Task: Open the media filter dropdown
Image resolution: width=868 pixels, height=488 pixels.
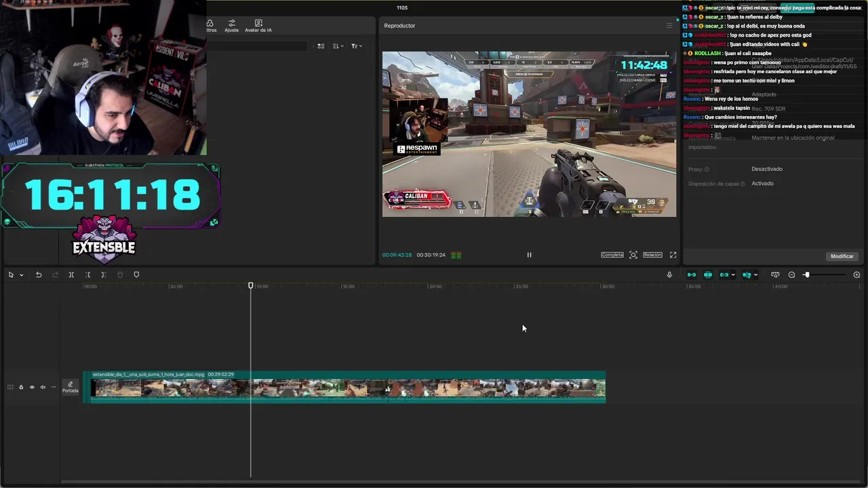Action: click(357, 46)
